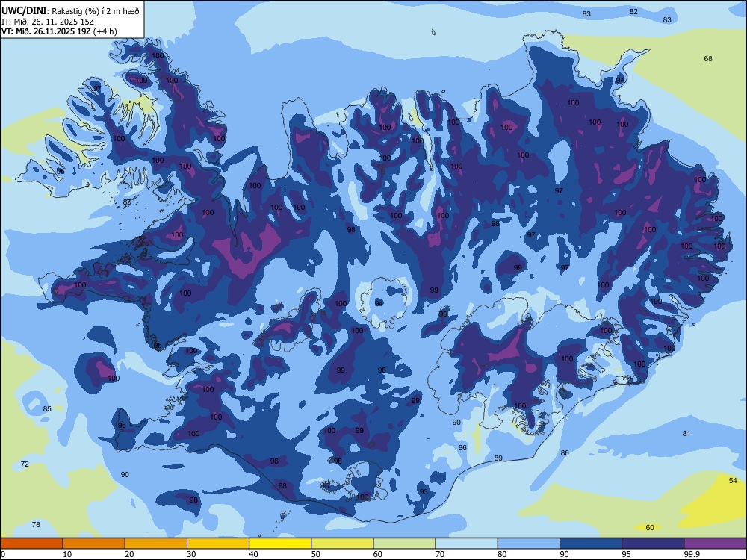Select the '54' humidity value on the map
The width and height of the screenshot is (747, 560).
[734, 480]
